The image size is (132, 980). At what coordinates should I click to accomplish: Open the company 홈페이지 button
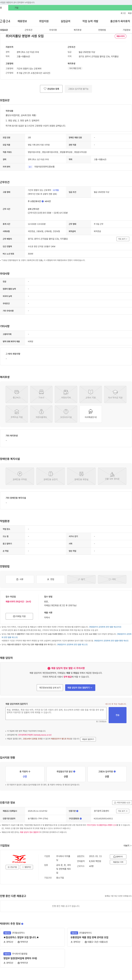(118, 857)
